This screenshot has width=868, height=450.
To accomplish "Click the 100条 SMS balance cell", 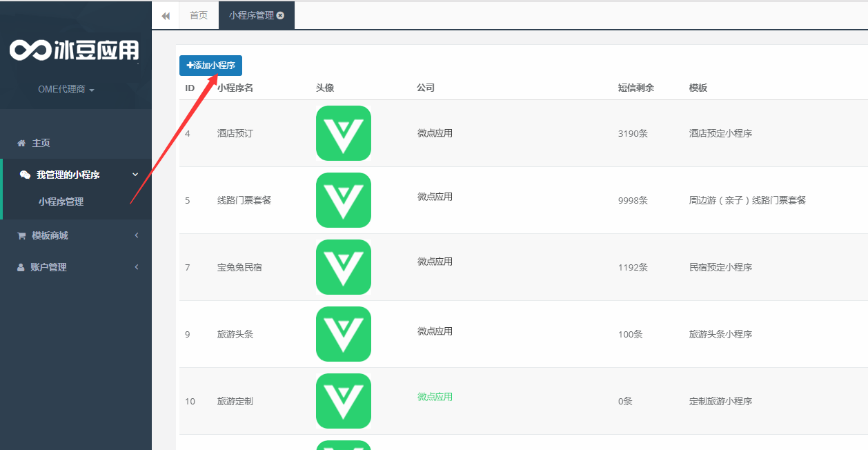I will coord(630,334).
